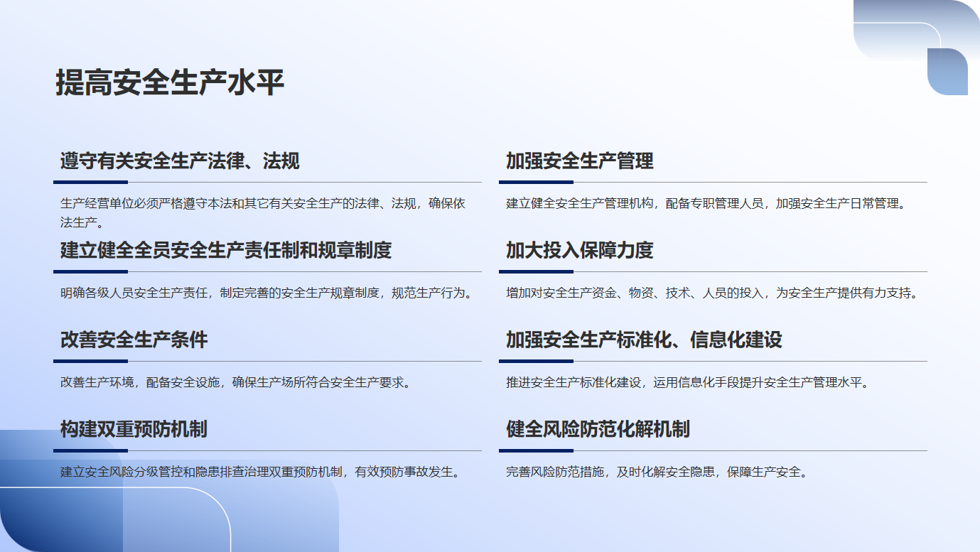980x552 pixels.
Task: Click the heading 加大投入保障力度
Action: click(580, 251)
